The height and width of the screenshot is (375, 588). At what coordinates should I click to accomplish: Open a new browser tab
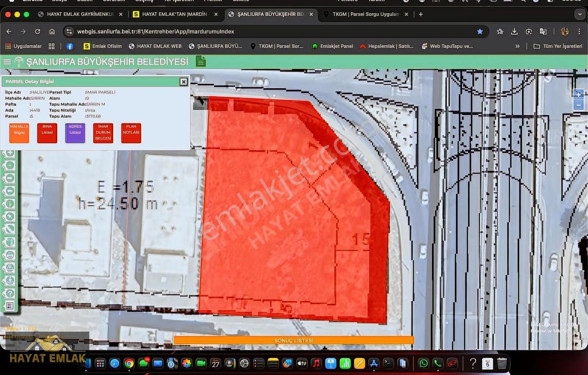[x=421, y=14]
